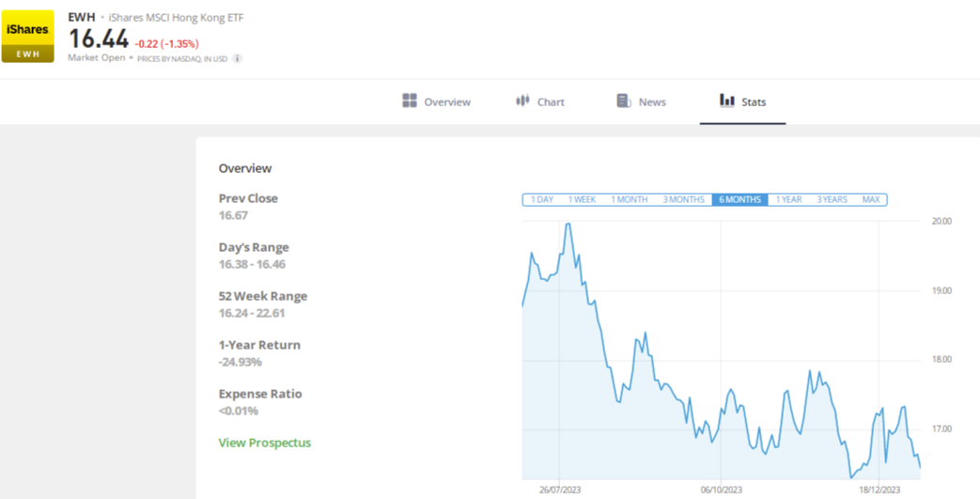
Task: Switch to the Chart tab
Action: (x=540, y=101)
